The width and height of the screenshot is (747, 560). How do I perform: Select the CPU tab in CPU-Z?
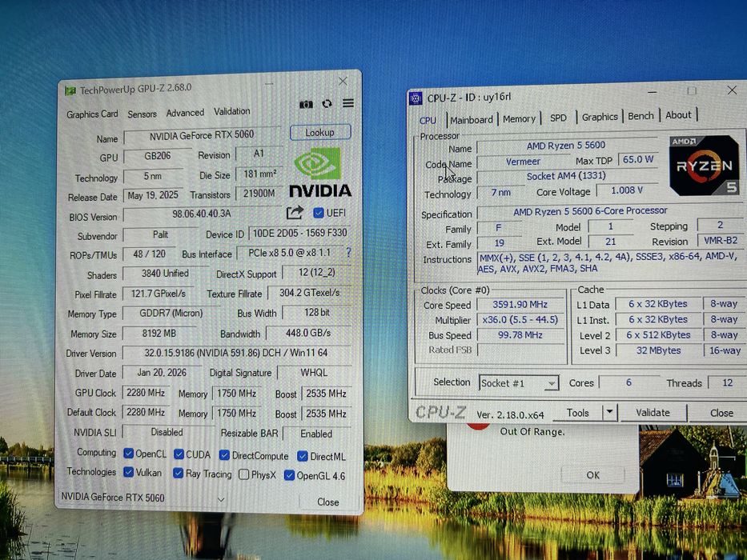coord(428,121)
